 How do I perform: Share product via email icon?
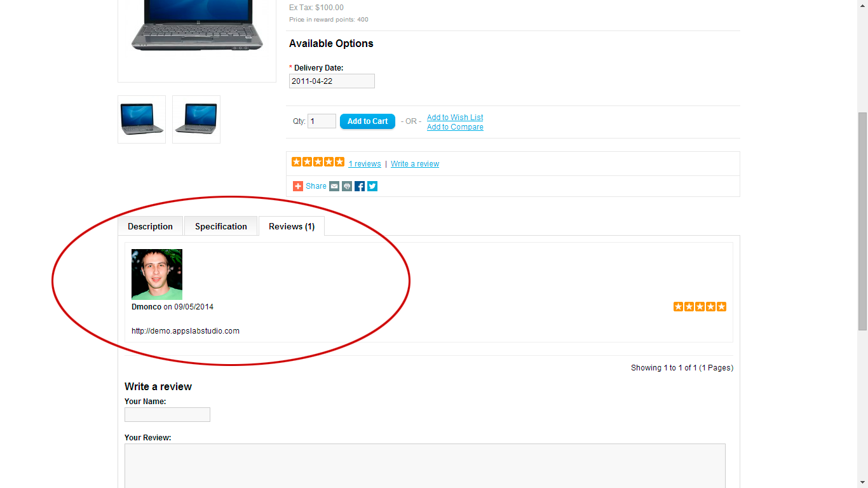click(334, 186)
